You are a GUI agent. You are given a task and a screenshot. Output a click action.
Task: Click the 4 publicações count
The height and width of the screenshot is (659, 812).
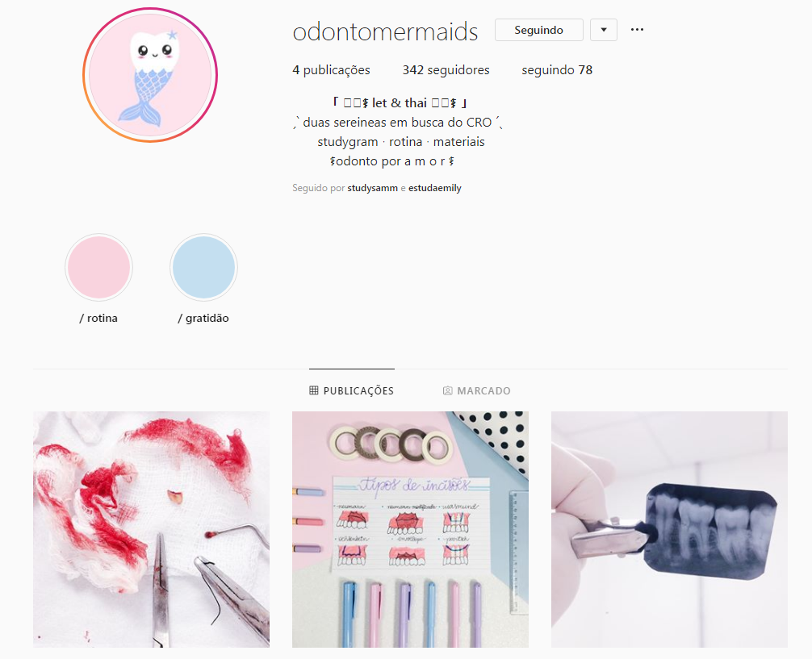(x=331, y=70)
